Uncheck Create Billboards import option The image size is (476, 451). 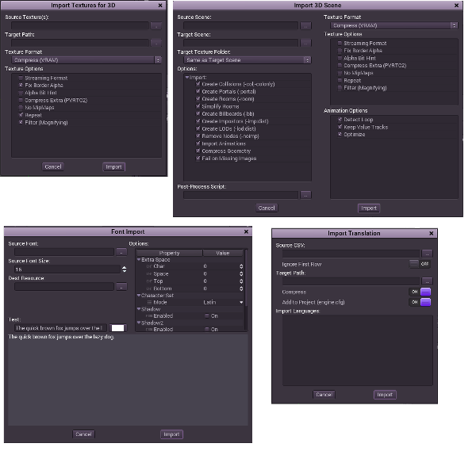198,114
